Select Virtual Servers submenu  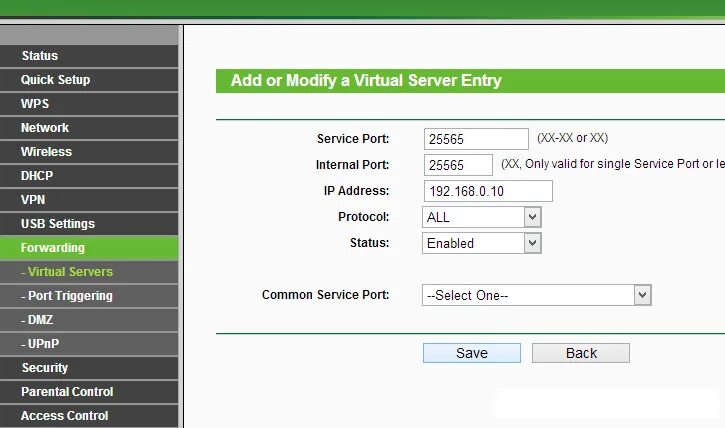[89, 272]
